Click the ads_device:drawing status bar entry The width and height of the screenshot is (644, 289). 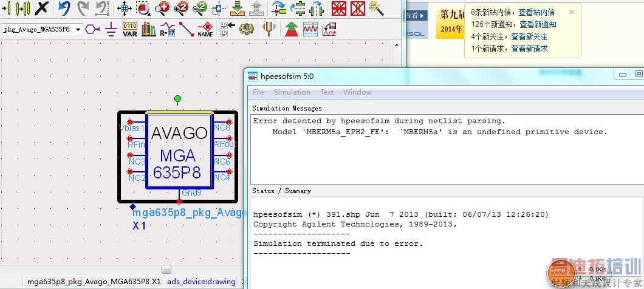pyautogui.click(x=201, y=282)
